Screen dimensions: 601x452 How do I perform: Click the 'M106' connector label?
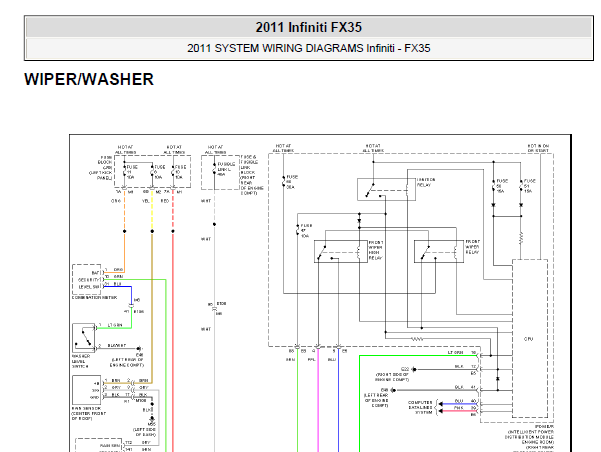point(141,401)
